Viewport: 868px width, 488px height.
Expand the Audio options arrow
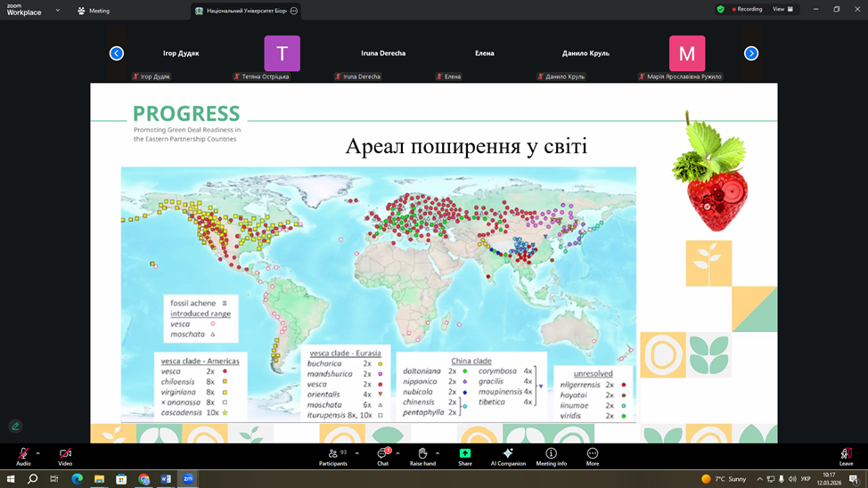37,453
